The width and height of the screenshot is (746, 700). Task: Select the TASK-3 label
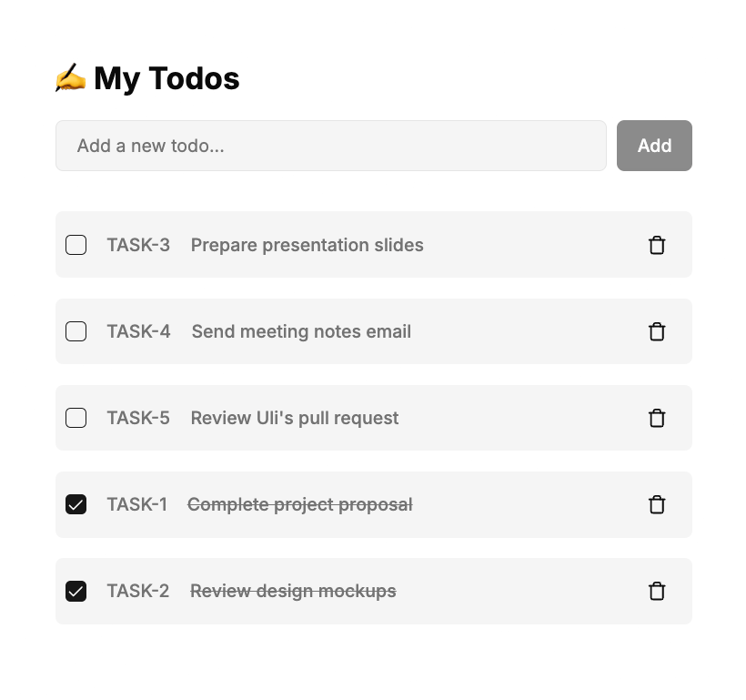(x=138, y=245)
